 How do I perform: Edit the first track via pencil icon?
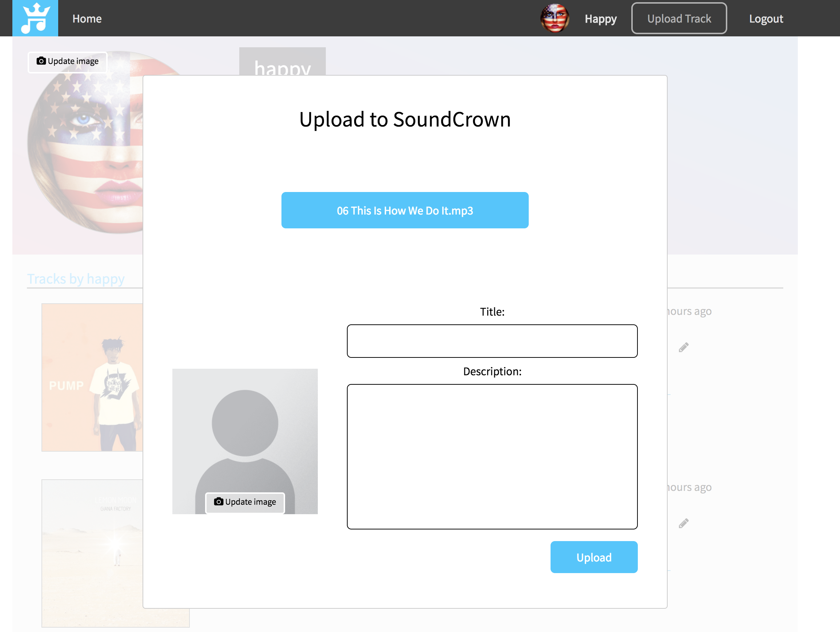[x=684, y=347]
